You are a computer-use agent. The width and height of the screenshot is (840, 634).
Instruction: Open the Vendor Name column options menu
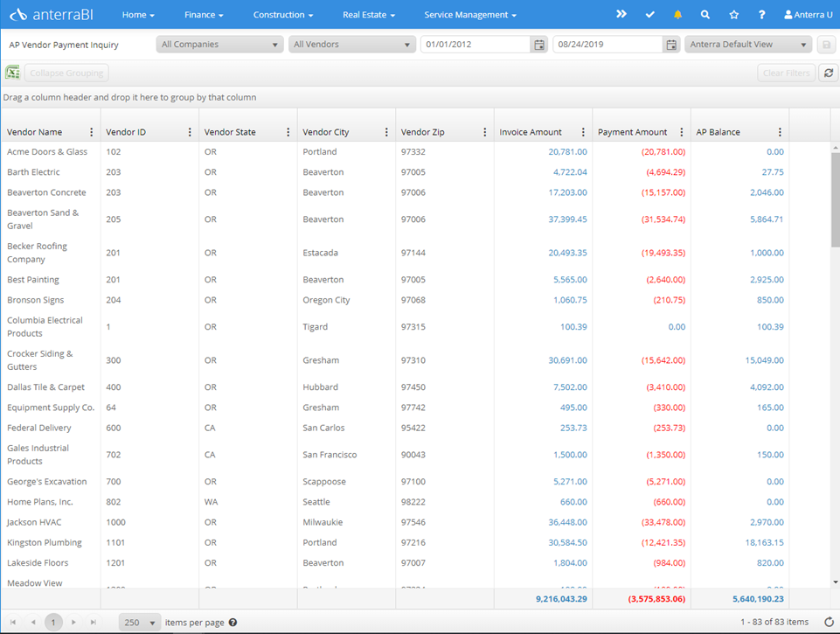tap(92, 132)
